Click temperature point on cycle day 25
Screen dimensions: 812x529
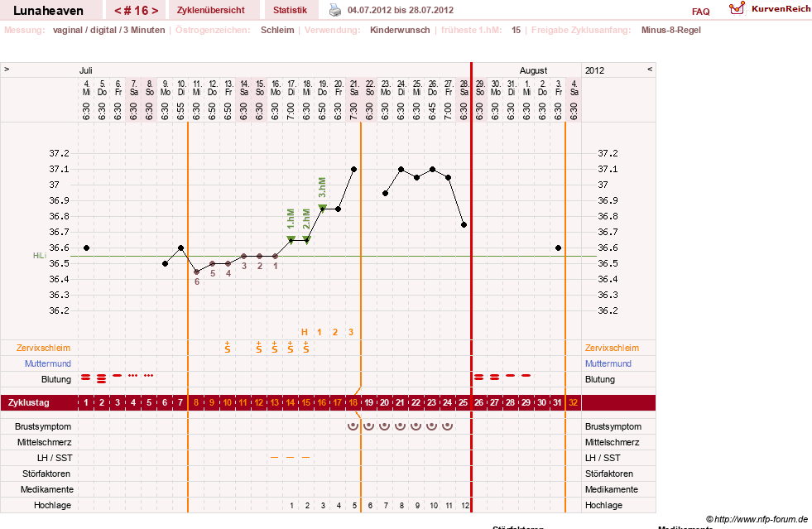[464, 225]
